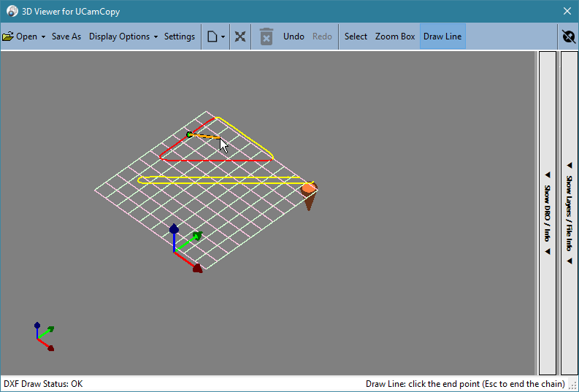Click the small orientation axis gizmo
This screenshot has width=579, height=392.
pos(45,337)
